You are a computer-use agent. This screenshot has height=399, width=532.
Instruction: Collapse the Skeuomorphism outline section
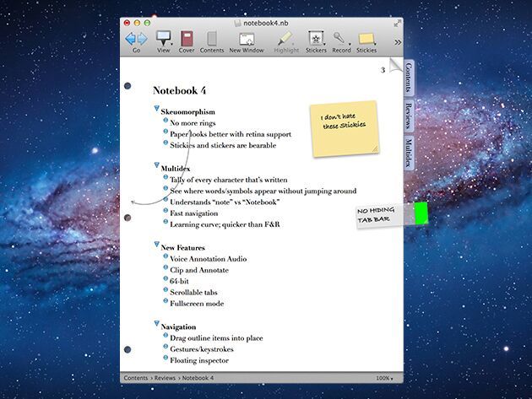[156, 111]
